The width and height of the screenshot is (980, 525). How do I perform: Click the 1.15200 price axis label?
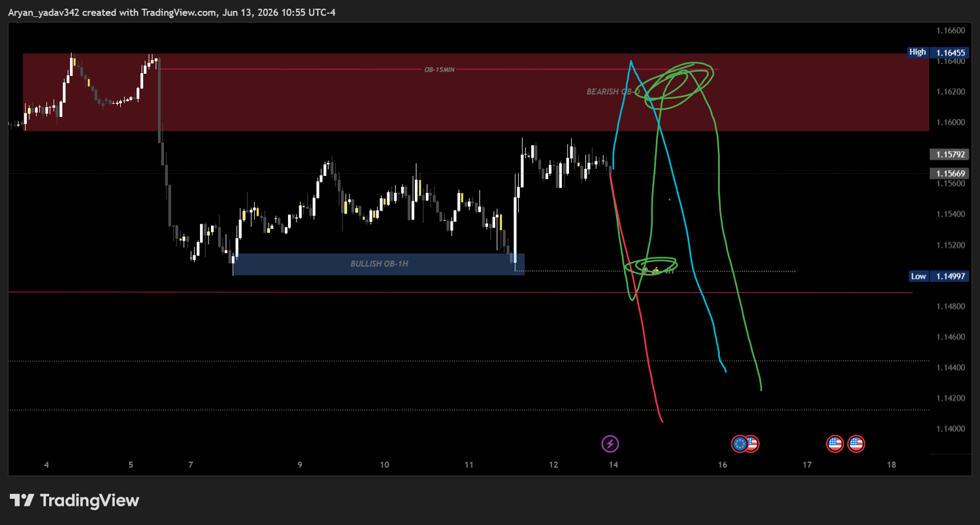click(951, 245)
